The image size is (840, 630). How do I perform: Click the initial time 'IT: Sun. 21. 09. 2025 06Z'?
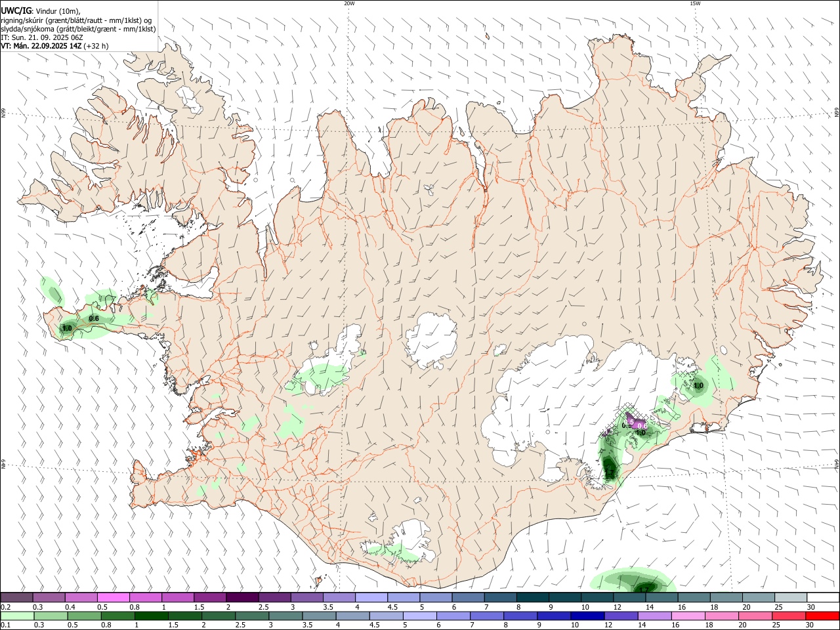(x=42, y=37)
